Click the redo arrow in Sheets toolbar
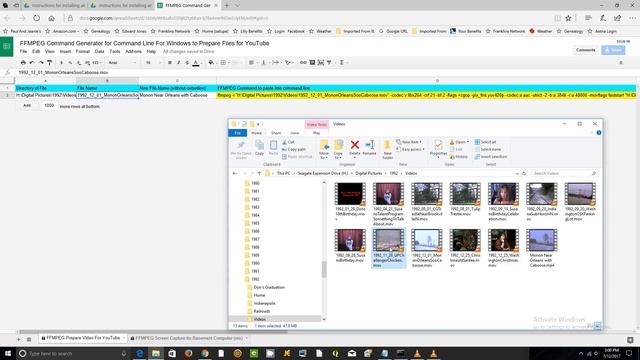The width and height of the screenshot is (640, 360). 41,62
